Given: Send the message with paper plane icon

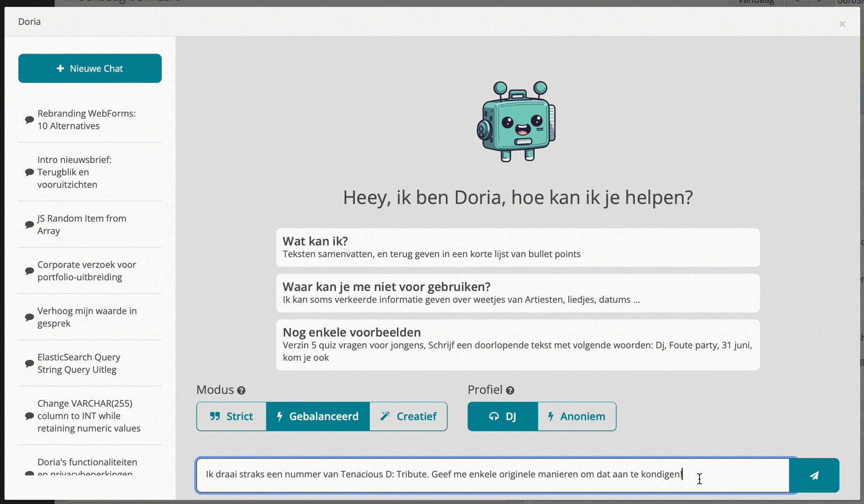Looking at the screenshot, I should coord(814,476).
